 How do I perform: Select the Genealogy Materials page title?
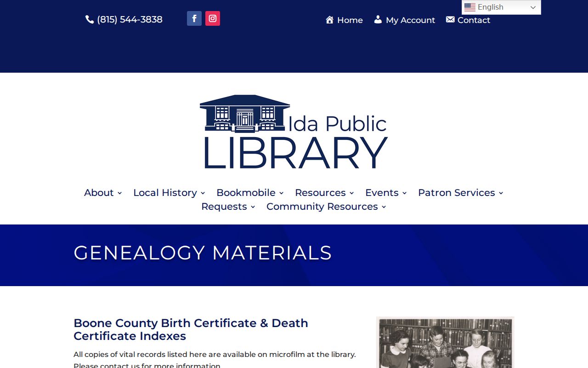[x=203, y=253]
